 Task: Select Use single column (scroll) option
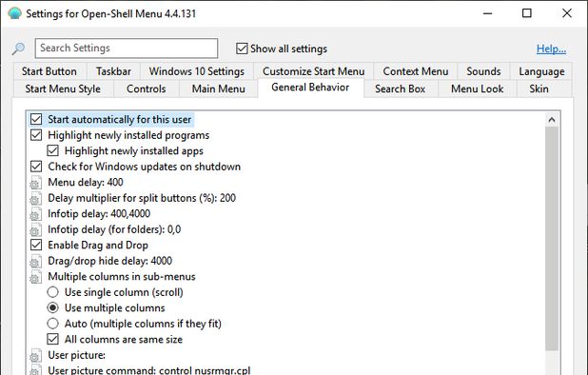(53, 292)
